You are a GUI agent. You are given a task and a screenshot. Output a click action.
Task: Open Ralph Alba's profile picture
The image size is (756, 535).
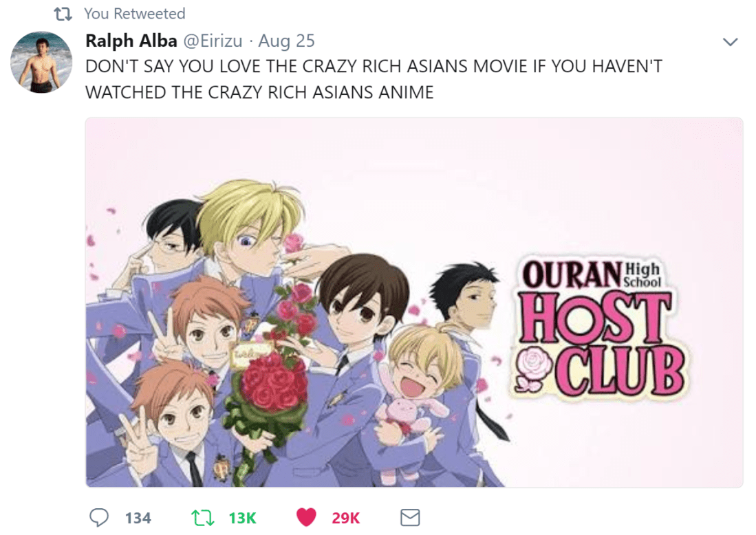pos(41,62)
